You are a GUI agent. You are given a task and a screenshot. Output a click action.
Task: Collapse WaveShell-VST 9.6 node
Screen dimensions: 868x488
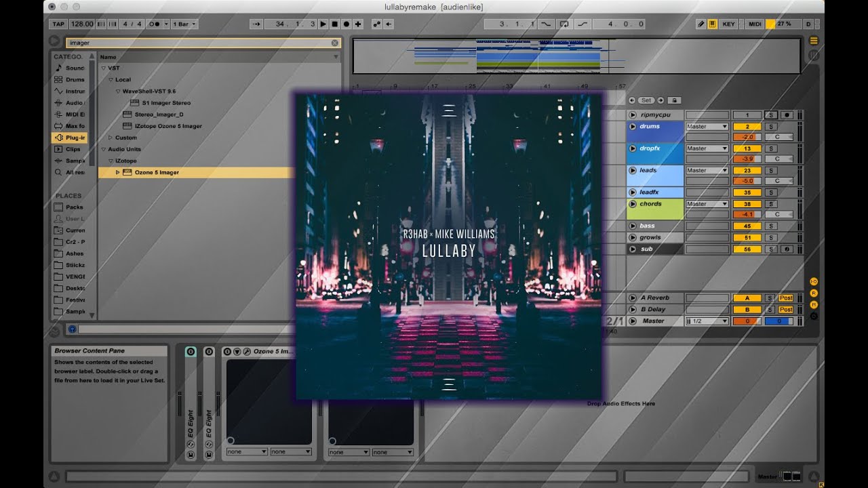(x=118, y=91)
